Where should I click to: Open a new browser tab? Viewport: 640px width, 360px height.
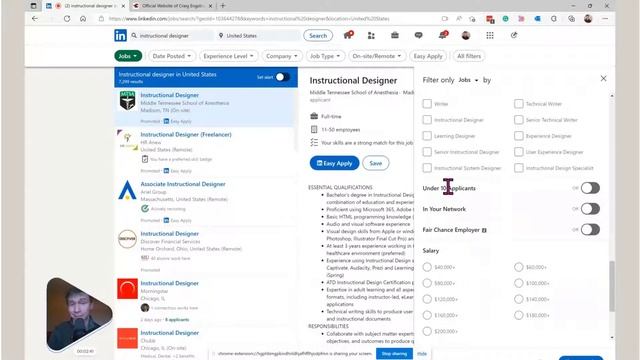tap(222, 6)
